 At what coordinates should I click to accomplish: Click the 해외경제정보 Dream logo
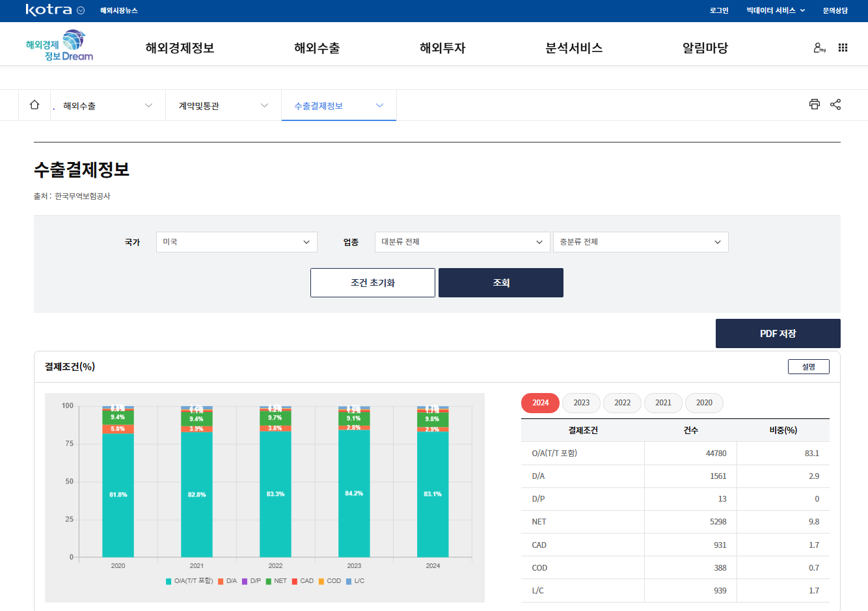59,46
